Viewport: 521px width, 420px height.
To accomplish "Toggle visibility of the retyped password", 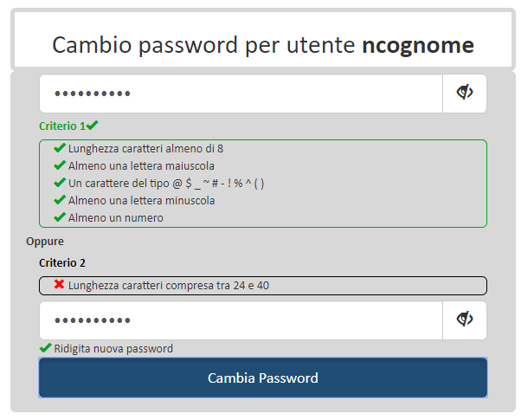I will click(x=465, y=320).
